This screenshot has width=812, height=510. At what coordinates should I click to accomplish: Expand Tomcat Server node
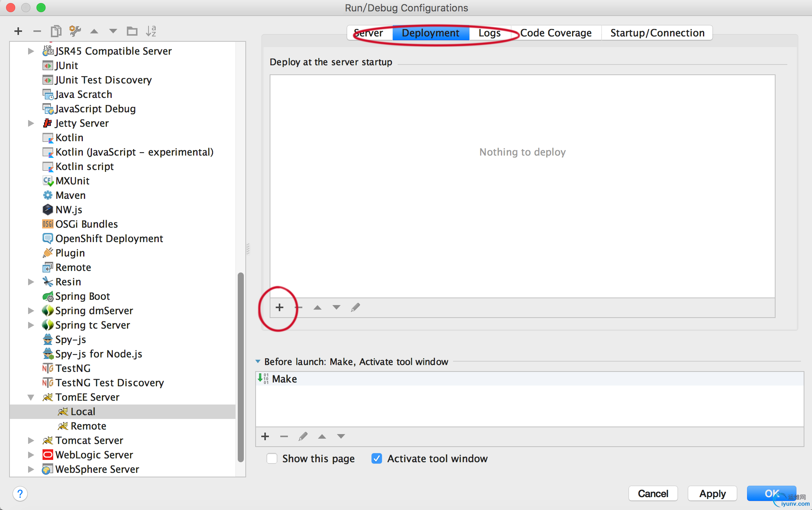(31, 440)
